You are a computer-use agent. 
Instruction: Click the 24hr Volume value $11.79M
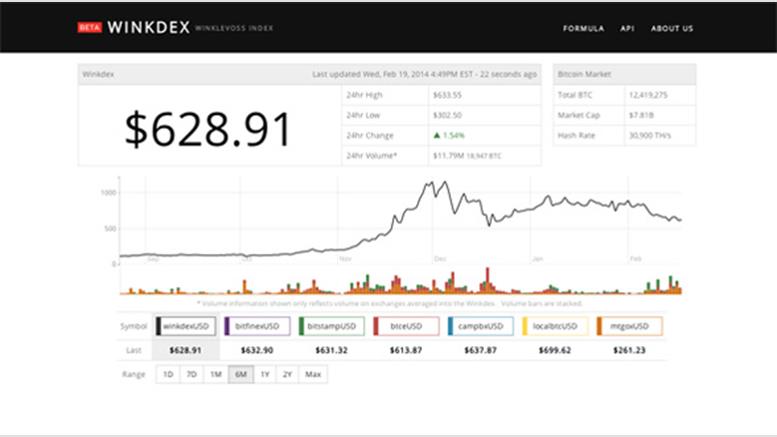pos(448,156)
